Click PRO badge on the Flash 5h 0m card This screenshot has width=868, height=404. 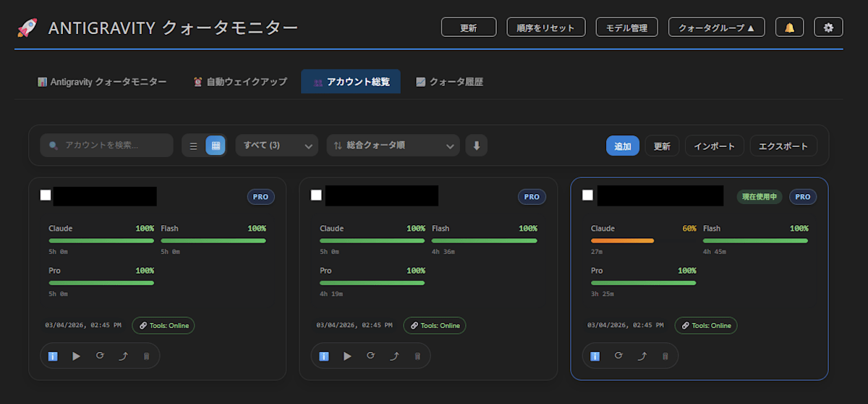(x=261, y=196)
